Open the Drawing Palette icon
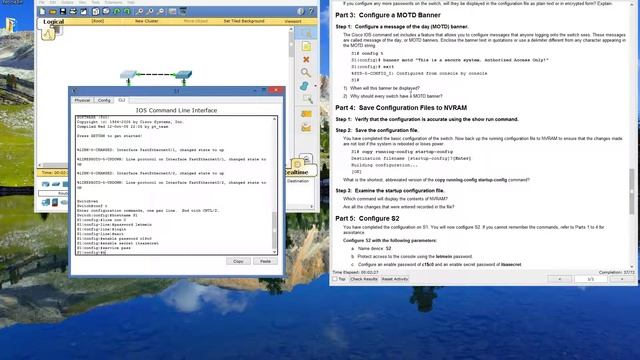This screenshot has height=360, width=640. click(x=172, y=11)
